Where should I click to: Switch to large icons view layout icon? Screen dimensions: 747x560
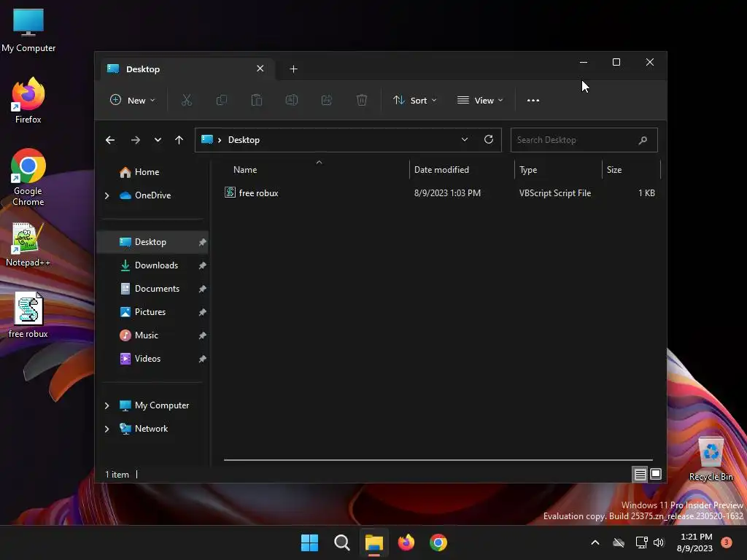tap(656, 474)
